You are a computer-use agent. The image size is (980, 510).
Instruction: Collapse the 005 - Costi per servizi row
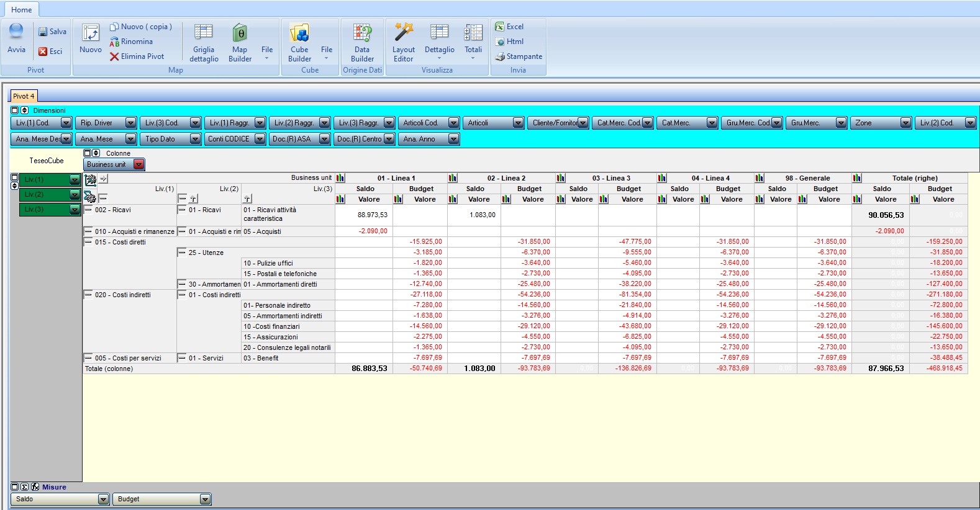(x=88, y=358)
